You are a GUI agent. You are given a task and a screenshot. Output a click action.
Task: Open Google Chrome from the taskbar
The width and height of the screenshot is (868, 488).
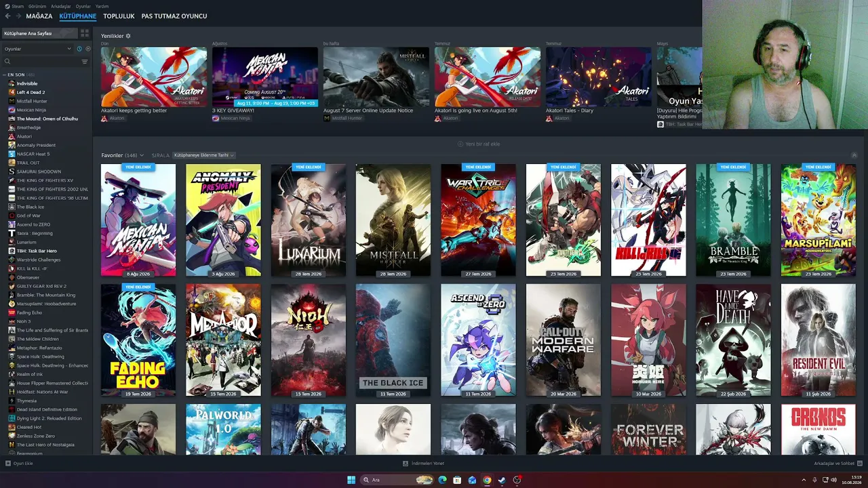click(x=487, y=480)
